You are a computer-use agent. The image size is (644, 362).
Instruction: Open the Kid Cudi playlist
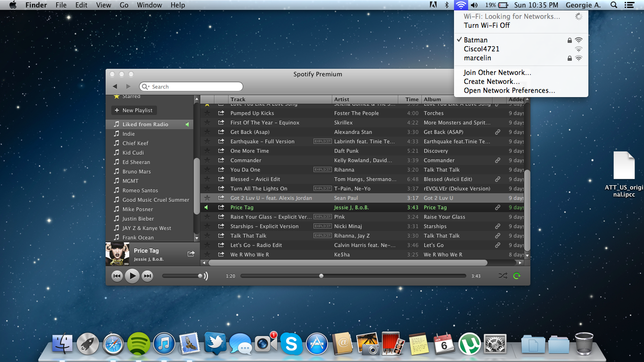point(149,153)
